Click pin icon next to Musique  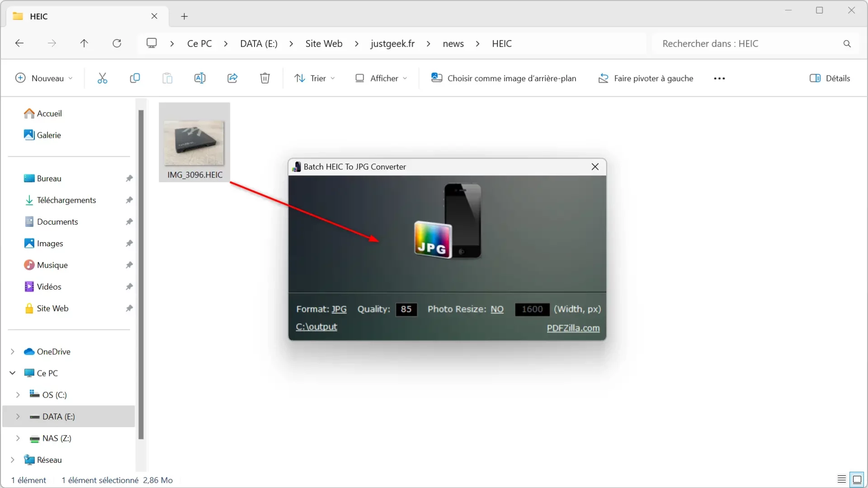[129, 265]
